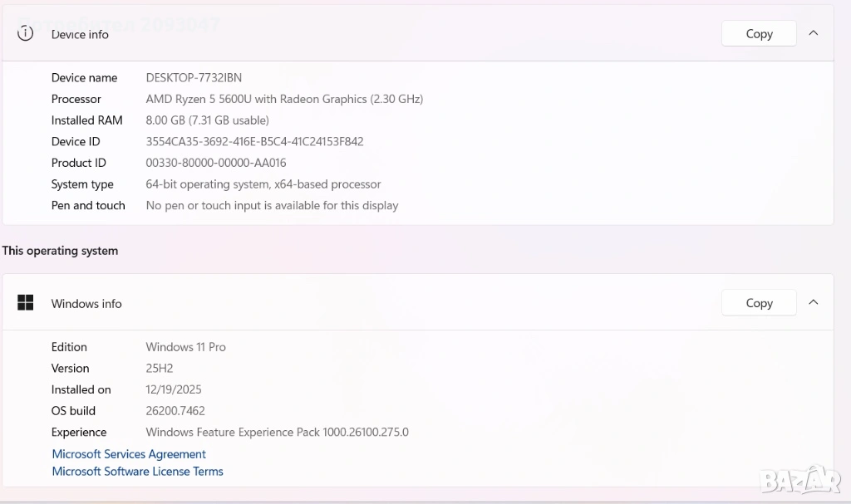Click the 25H2 version value
The image size is (851, 504).
tap(160, 369)
